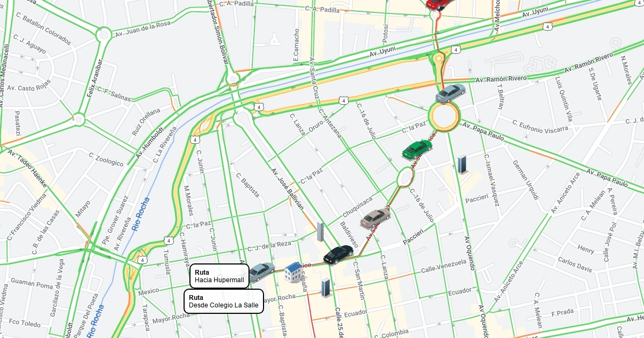The image size is (644, 338).
Task: Open the Ruta Hacia Hupermall label
Action: (219, 276)
